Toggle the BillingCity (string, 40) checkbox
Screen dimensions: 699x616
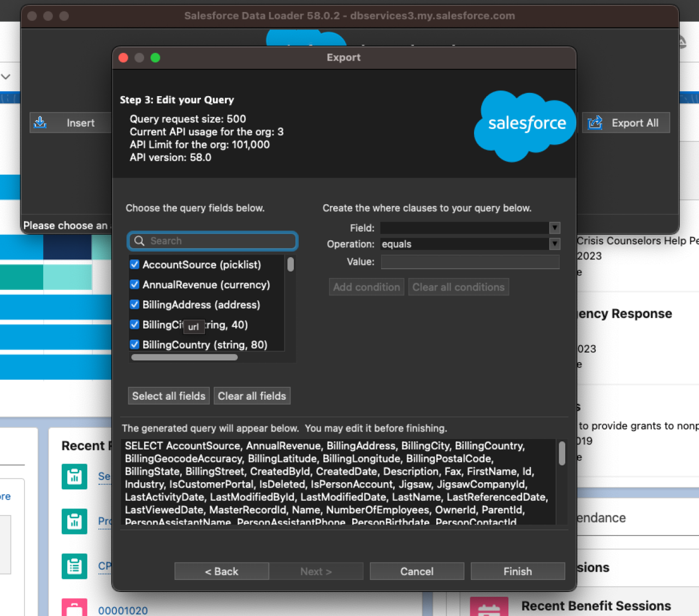[x=134, y=325]
